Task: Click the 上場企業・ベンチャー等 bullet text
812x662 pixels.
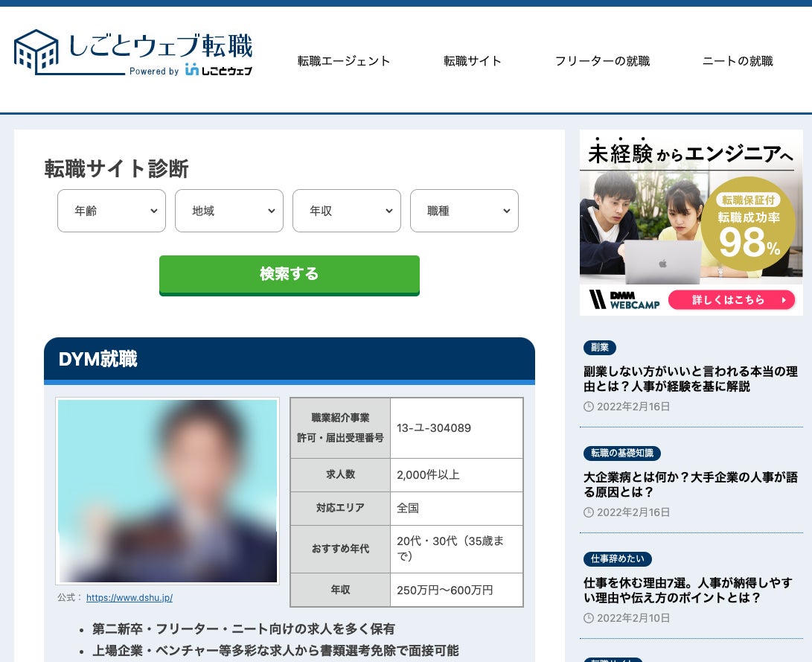Action: [275, 651]
